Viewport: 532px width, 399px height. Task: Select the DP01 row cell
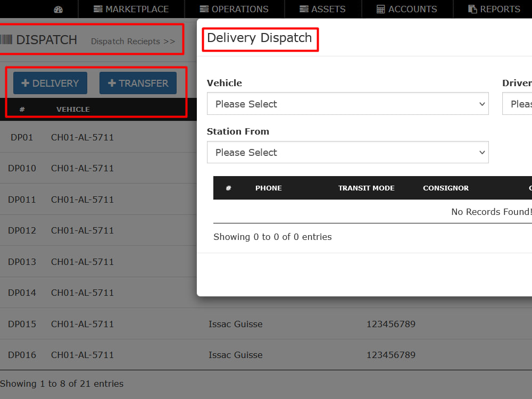[x=22, y=137]
